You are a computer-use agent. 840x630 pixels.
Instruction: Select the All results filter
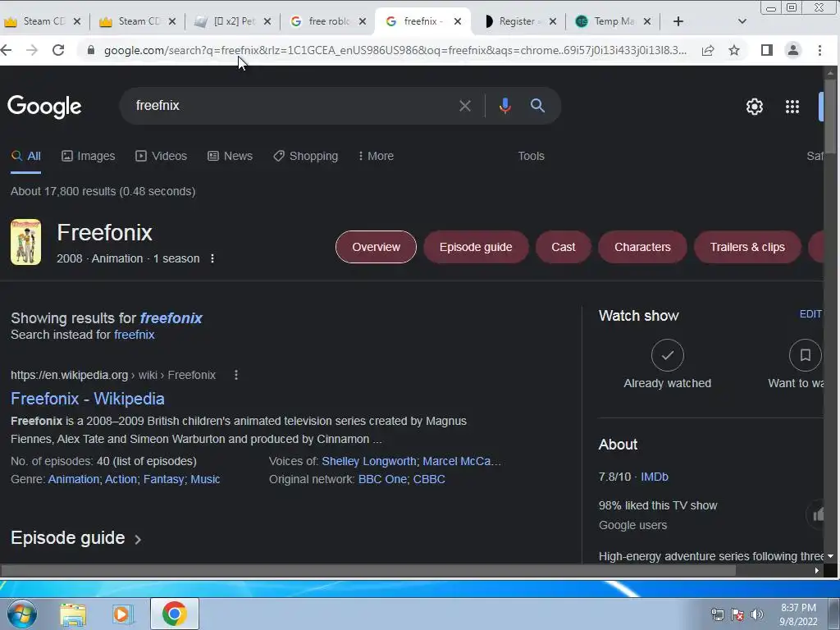25,156
